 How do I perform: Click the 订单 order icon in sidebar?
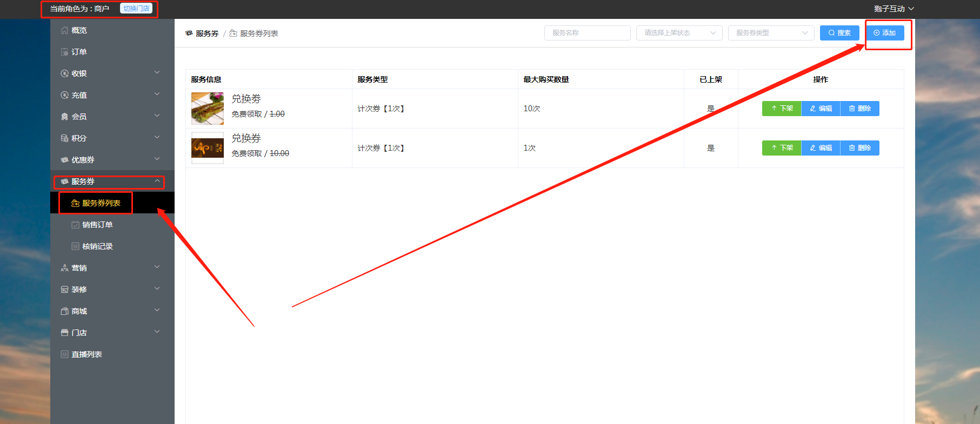coord(65,52)
